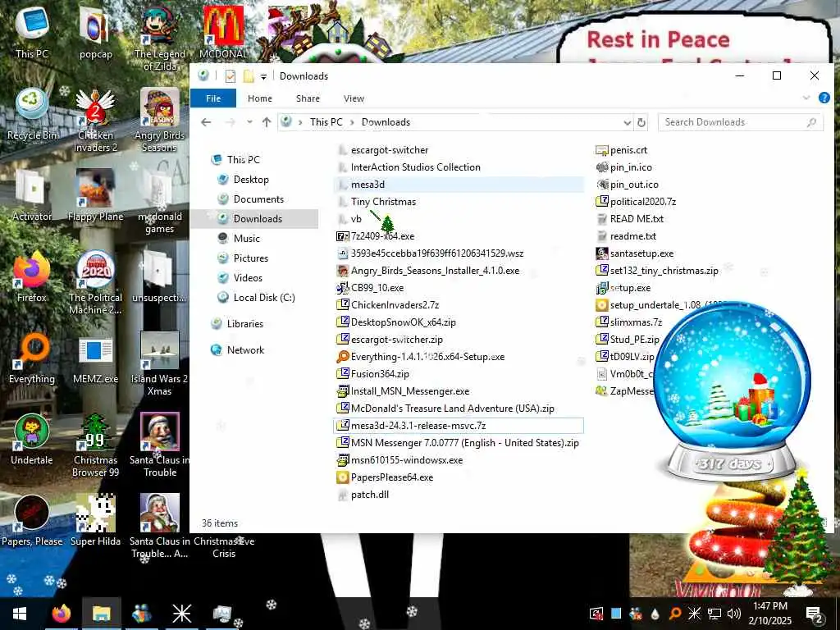The height and width of the screenshot is (630, 840).
Task: Click File Explorer taskbar icon
Action: 101,614
